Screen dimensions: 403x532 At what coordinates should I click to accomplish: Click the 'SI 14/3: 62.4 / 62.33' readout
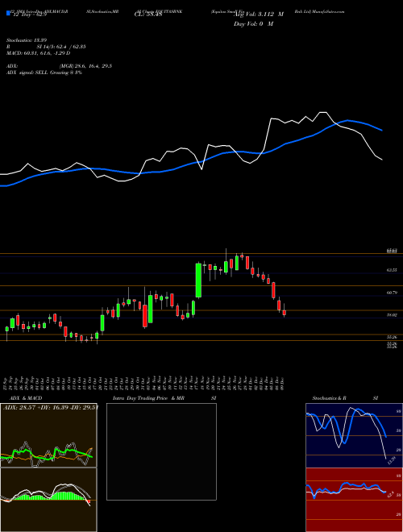point(61,47)
